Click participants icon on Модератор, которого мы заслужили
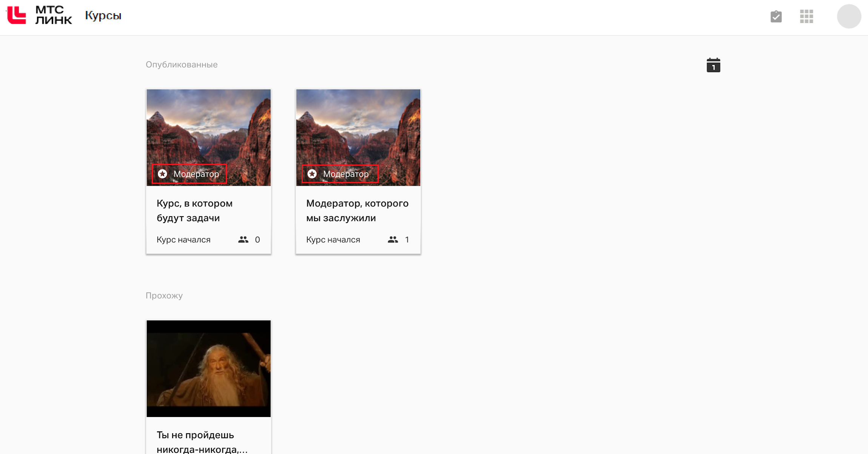 click(393, 240)
